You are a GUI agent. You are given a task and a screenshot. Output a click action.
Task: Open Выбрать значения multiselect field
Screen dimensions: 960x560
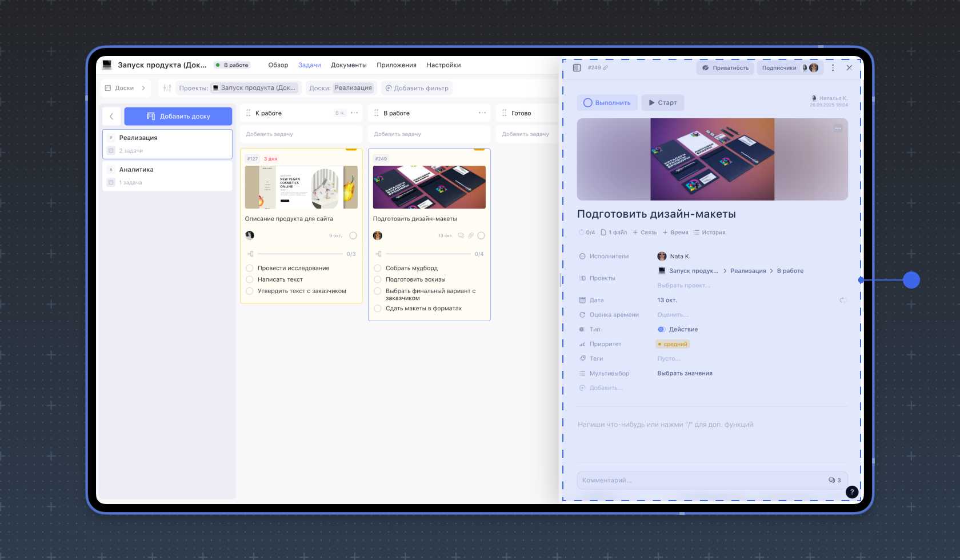(685, 374)
